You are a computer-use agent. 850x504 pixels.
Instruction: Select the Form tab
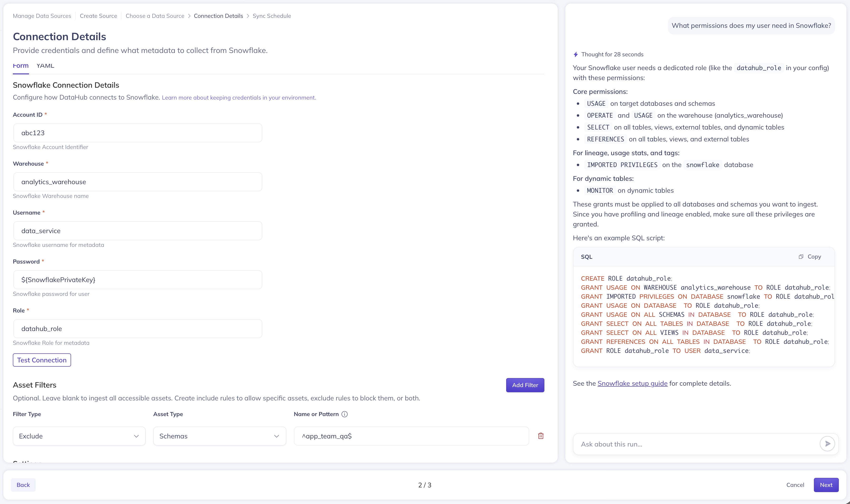[20, 66]
